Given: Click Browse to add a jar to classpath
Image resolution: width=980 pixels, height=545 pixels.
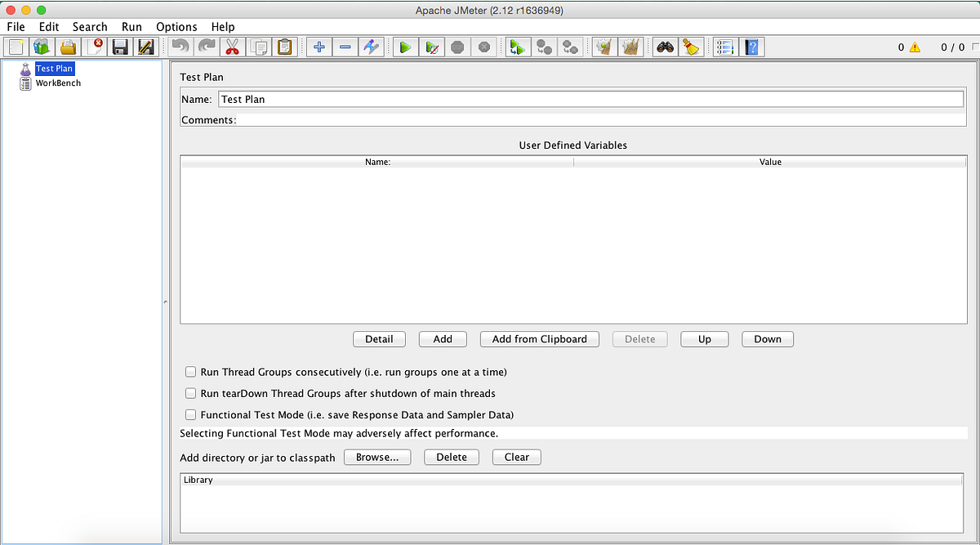Looking at the screenshot, I should point(376,457).
